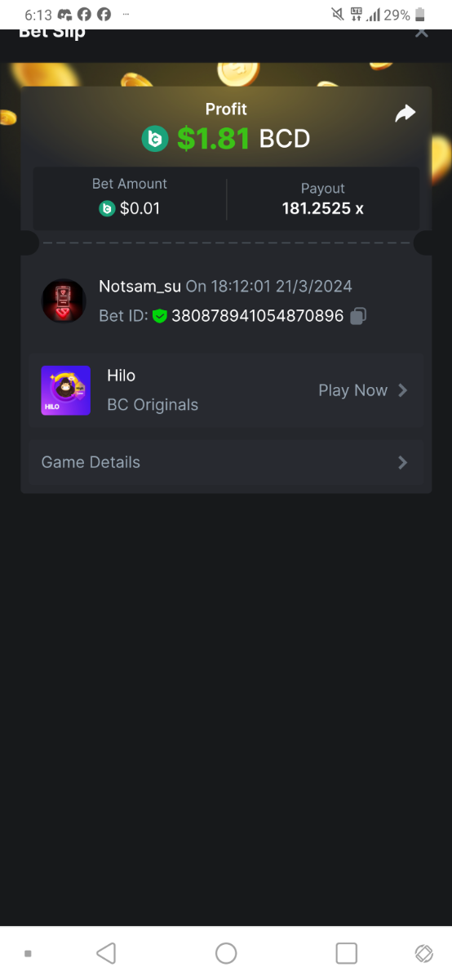
Task: Tap the BCD coin icon beside Profit
Action: pyautogui.click(x=154, y=139)
